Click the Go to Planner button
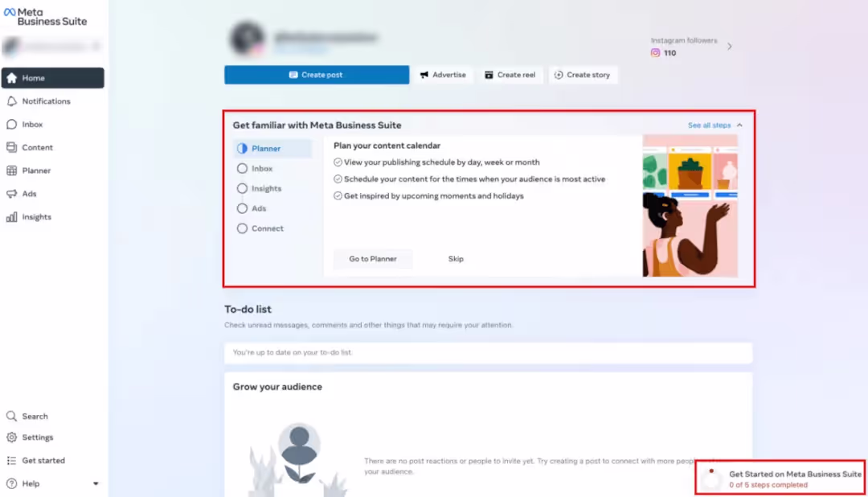 373,259
